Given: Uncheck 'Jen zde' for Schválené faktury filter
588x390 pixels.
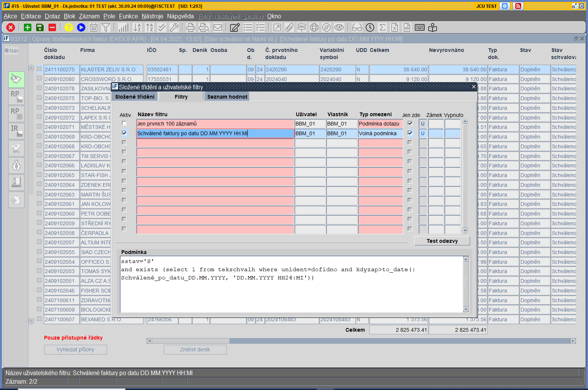Looking at the screenshot, I should (410, 133).
